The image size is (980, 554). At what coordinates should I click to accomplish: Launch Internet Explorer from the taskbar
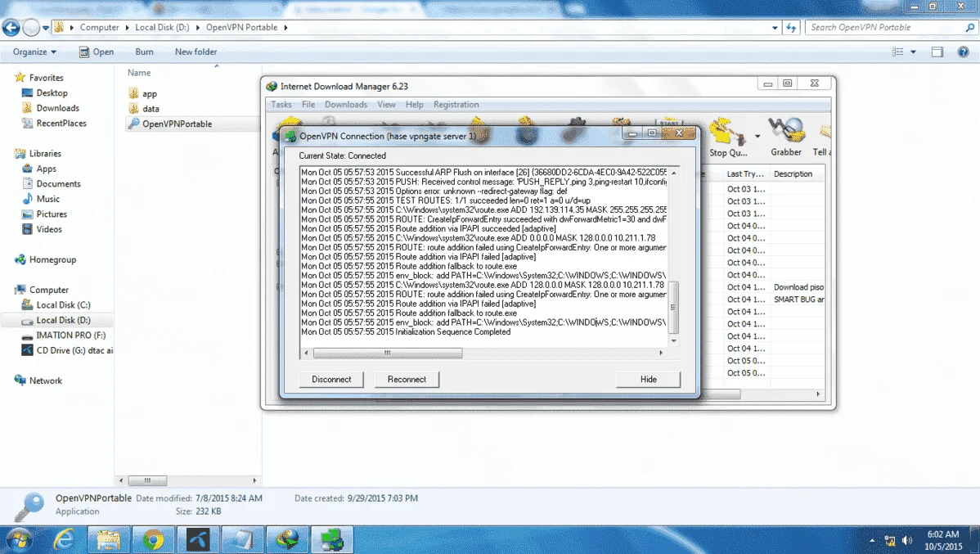64,539
